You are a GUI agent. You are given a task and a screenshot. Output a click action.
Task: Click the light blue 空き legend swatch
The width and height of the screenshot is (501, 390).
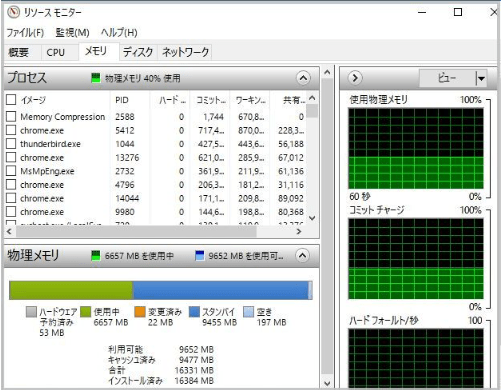pyautogui.click(x=248, y=312)
